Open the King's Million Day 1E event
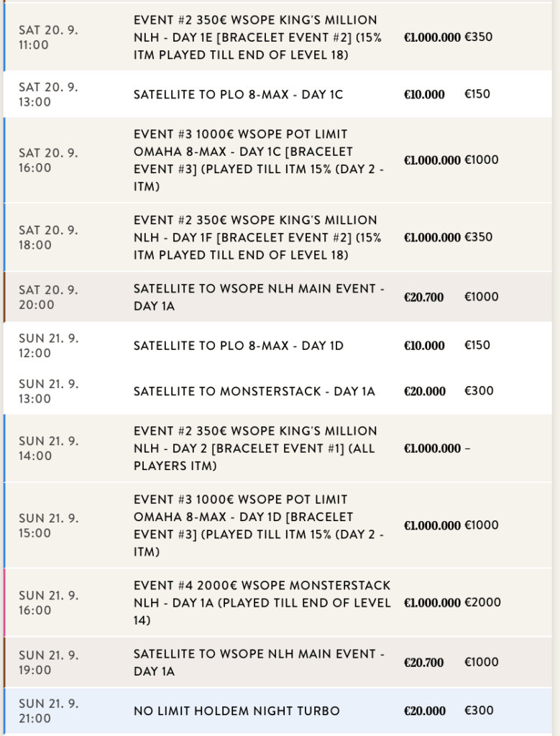The image size is (560, 736). (x=257, y=37)
